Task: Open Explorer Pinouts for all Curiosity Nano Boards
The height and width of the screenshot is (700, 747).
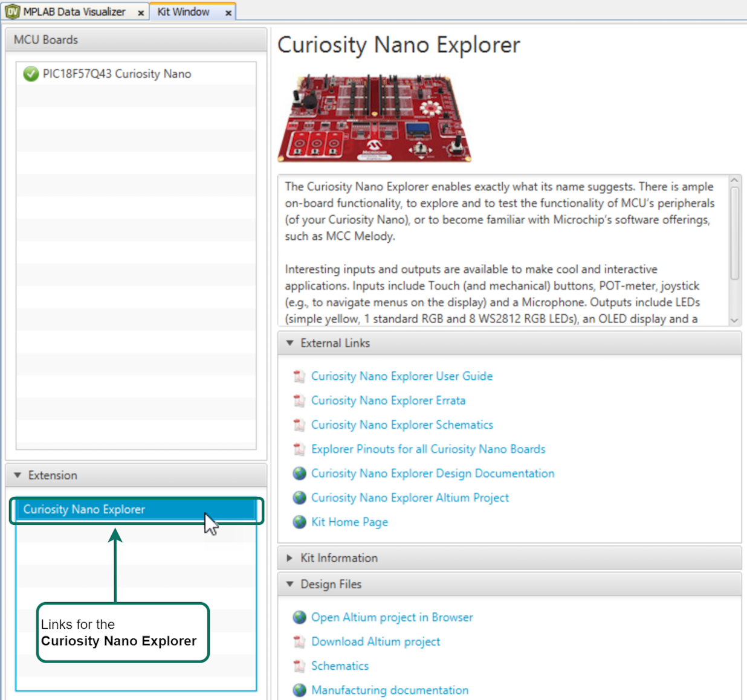Action: 428,449
